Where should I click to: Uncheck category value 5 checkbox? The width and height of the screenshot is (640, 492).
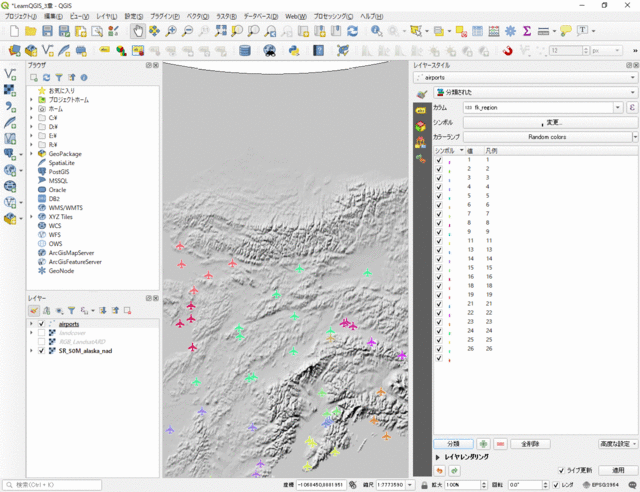pyautogui.click(x=439, y=196)
